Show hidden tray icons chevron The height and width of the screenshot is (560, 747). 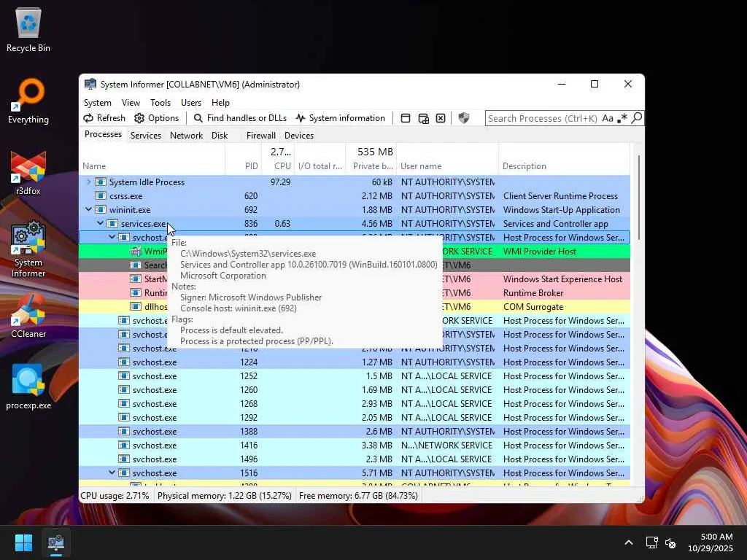point(629,542)
